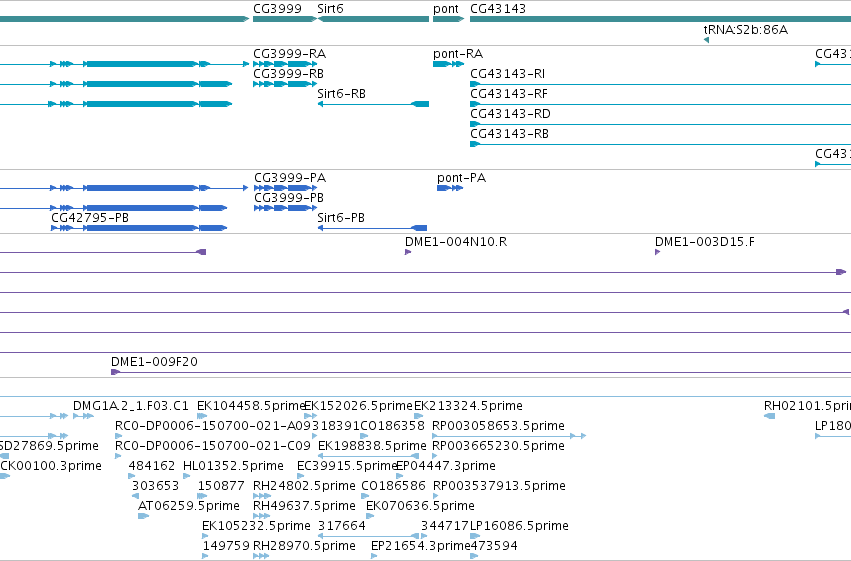Click the DMG1A.2_1.F03.C1 EST label
The height and width of the screenshot is (561, 851).
(x=131, y=406)
